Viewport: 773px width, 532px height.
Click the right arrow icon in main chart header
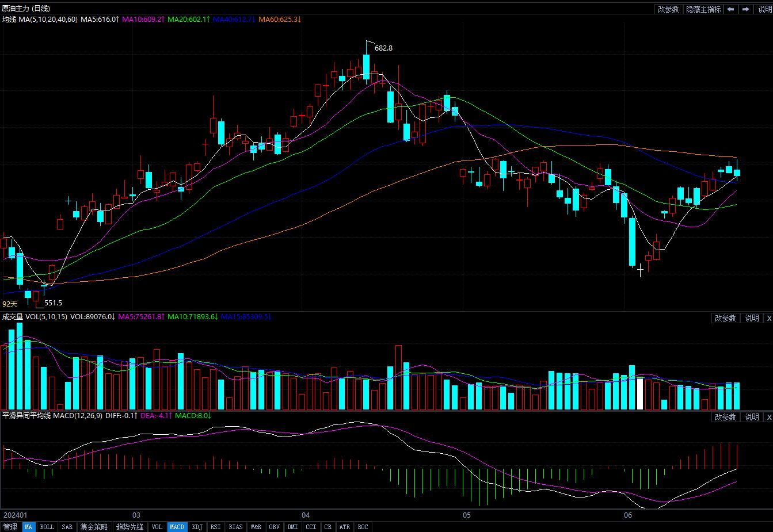point(745,9)
